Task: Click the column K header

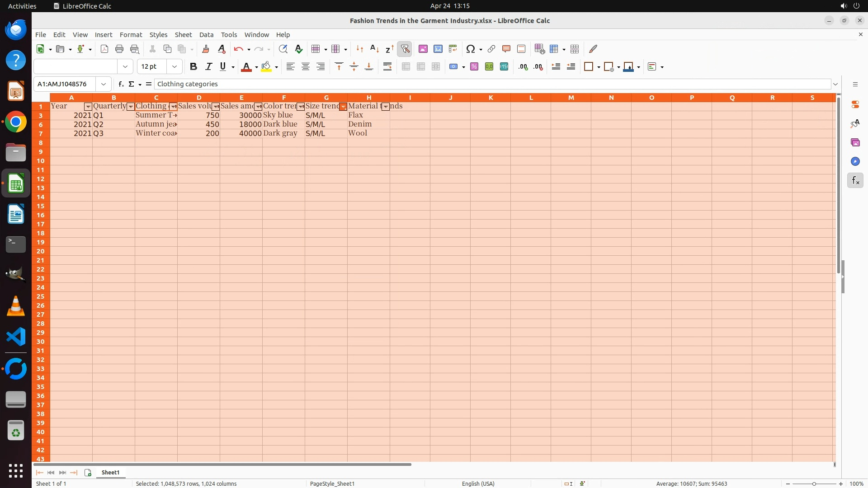Action: click(491, 98)
